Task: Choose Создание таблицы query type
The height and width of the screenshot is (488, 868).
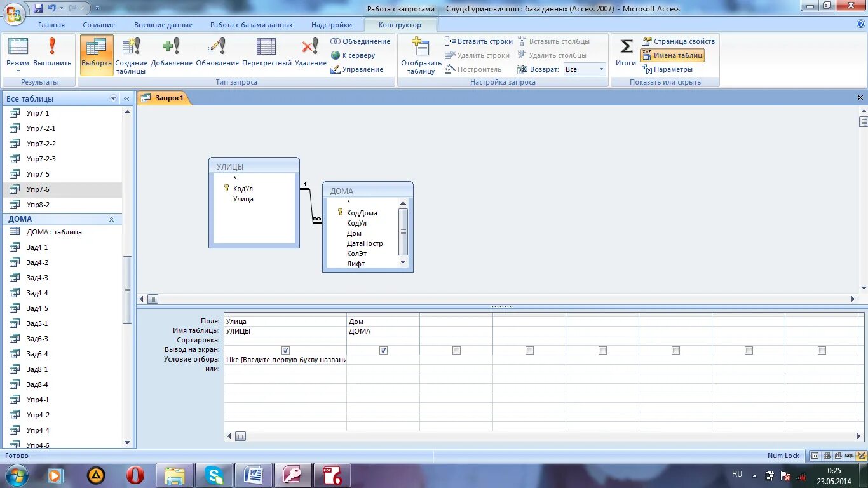Action: pos(132,56)
